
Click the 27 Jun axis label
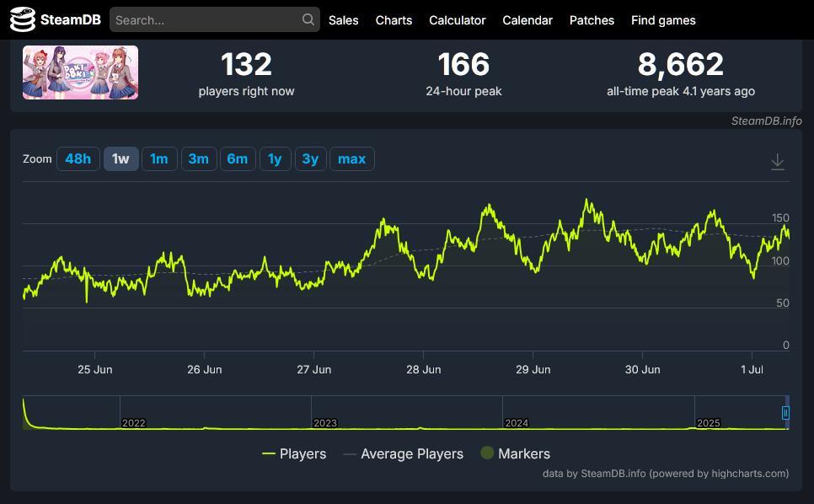point(314,369)
